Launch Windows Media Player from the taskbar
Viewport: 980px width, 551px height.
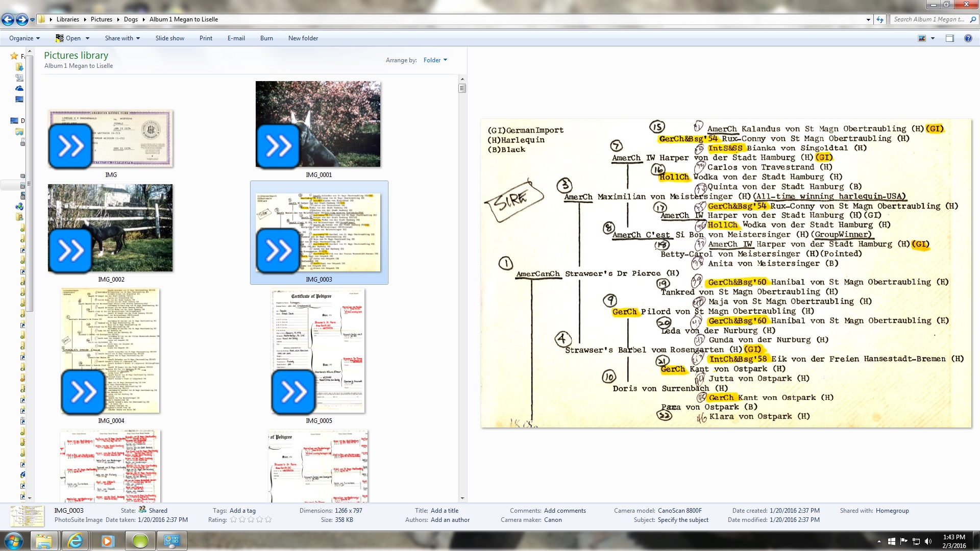tap(107, 541)
